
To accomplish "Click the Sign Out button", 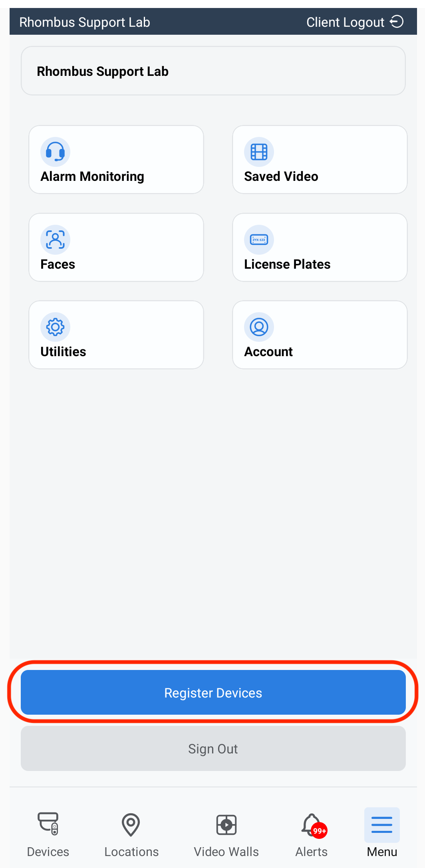I will (x=213, y=749).
